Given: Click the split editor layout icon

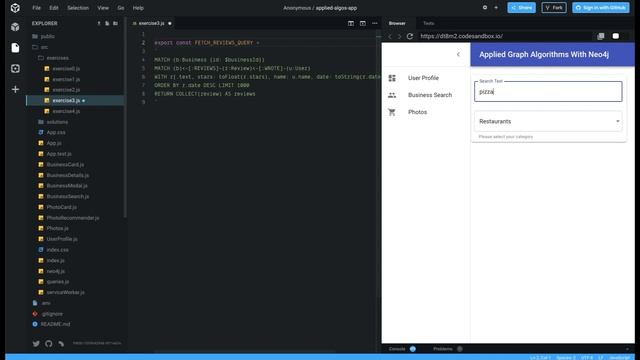Looking at the screenshot, I should [351, 23].
